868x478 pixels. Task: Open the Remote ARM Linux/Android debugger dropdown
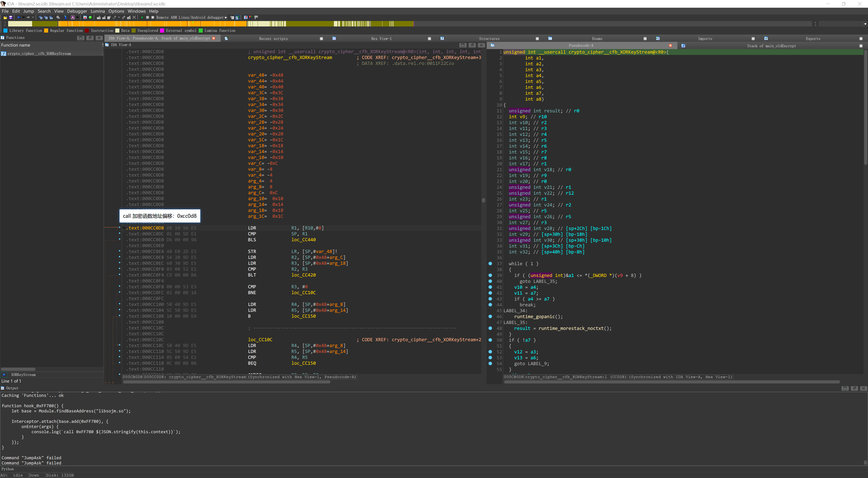click(191, 18)
